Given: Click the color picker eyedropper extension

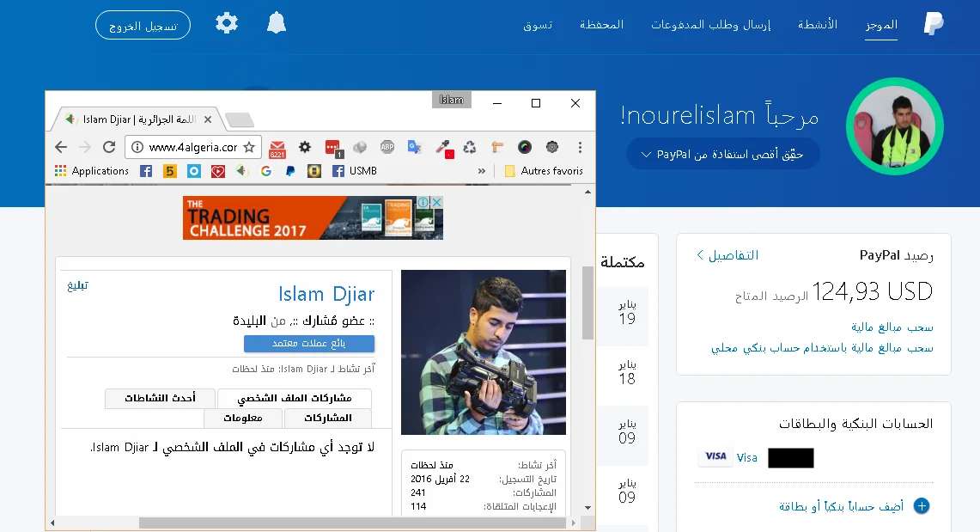Looking at the screenshot, I should [x=443, y=147].
